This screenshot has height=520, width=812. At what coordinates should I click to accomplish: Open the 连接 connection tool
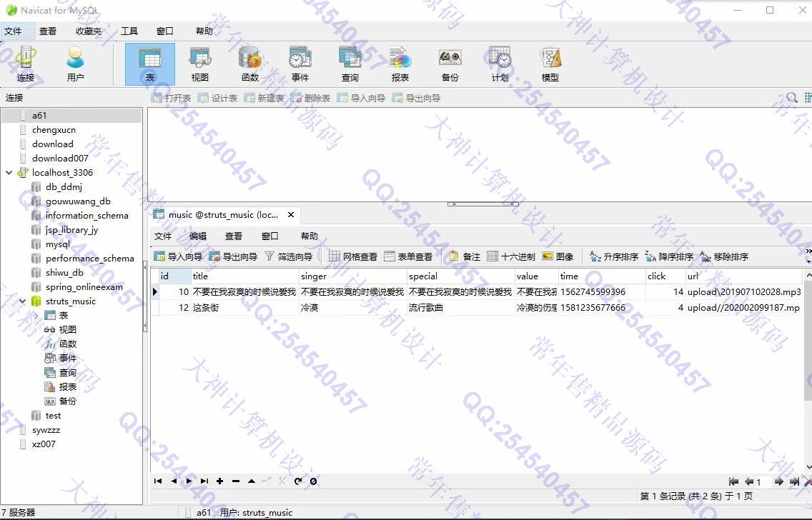point(26,64)
